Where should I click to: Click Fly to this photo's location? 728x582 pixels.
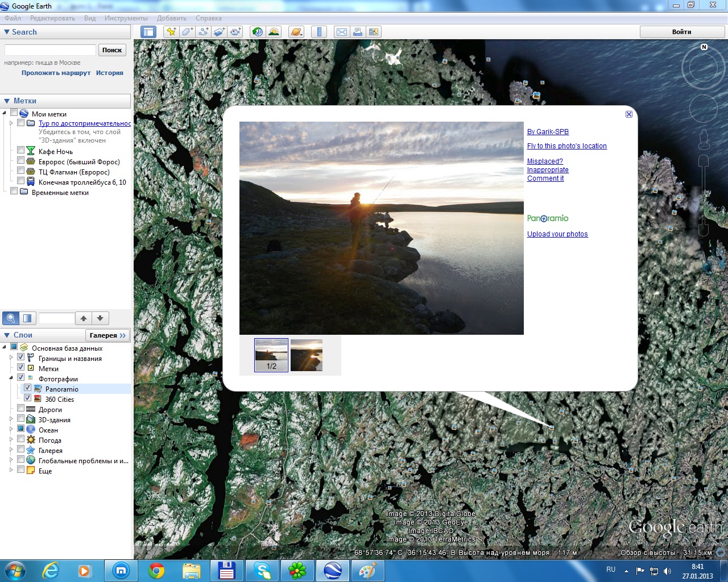(x=567, y=145)
